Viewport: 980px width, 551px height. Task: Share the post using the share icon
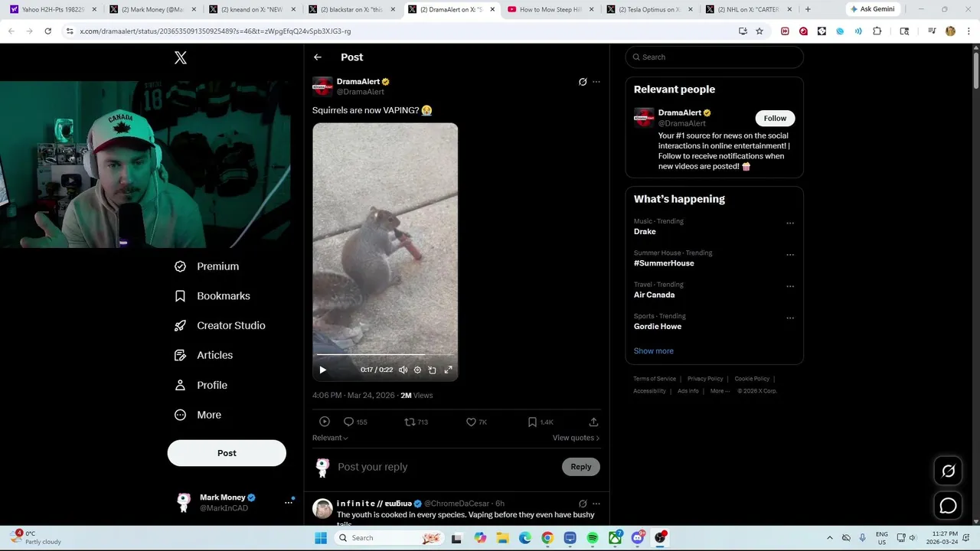[593, 422]
